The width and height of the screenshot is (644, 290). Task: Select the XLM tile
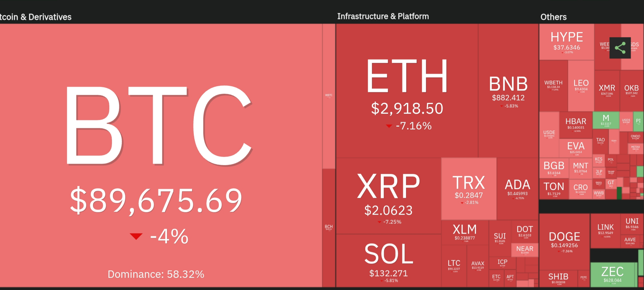465,233
